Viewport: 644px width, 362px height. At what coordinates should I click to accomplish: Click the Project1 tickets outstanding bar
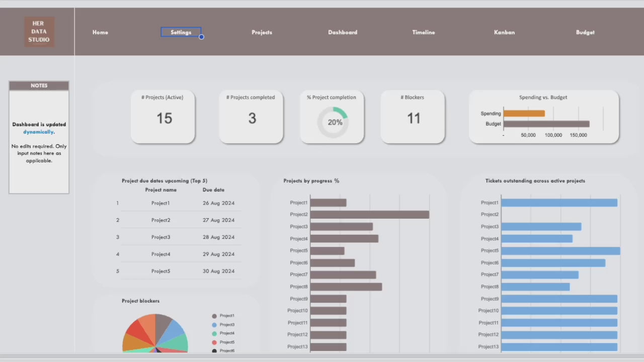[x=559, y=203]
